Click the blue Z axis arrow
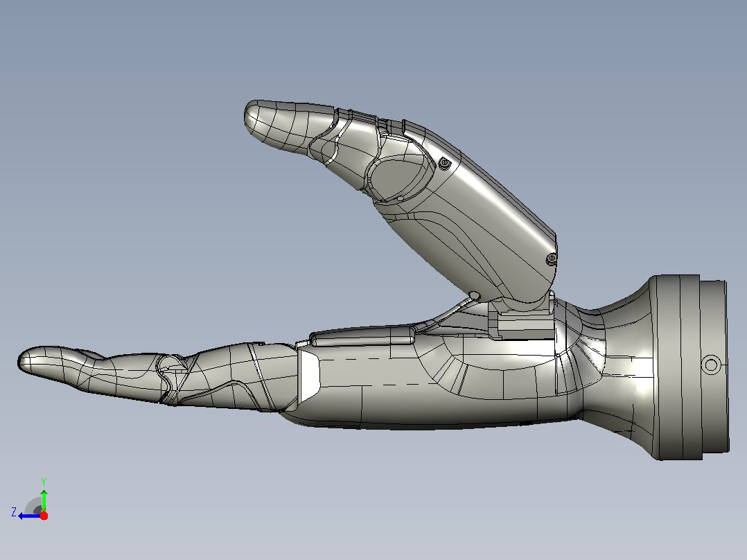Screen dimensions: 747x560 29,516
